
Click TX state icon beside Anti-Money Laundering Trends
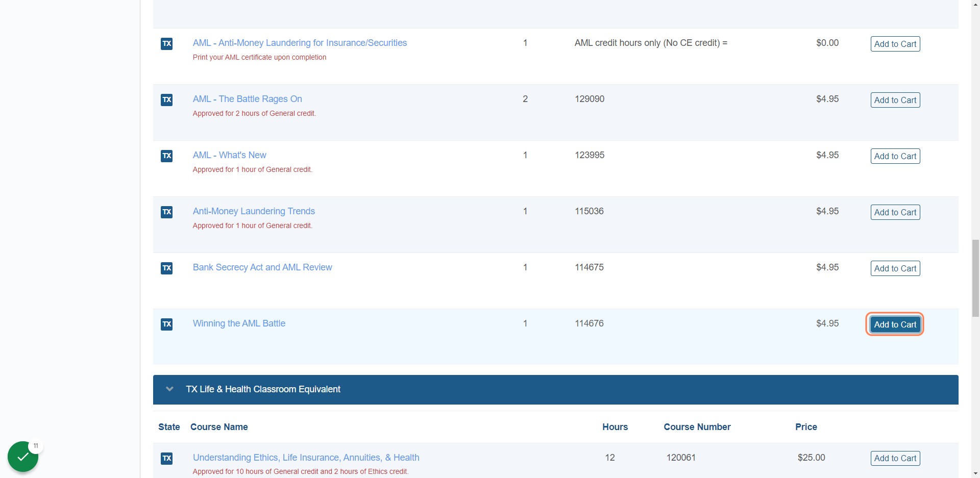point(167,212)
